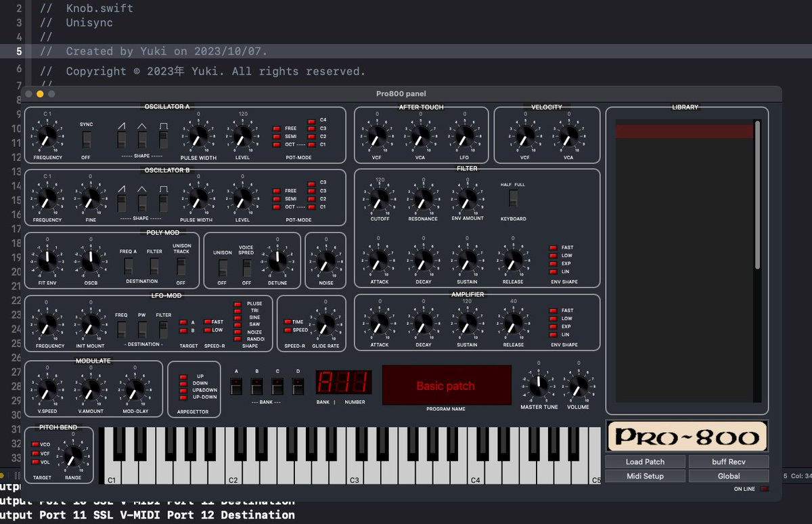Click the Library list scrollbar
This screenshot has width=812, height=524.
click(x=757, y=195)
